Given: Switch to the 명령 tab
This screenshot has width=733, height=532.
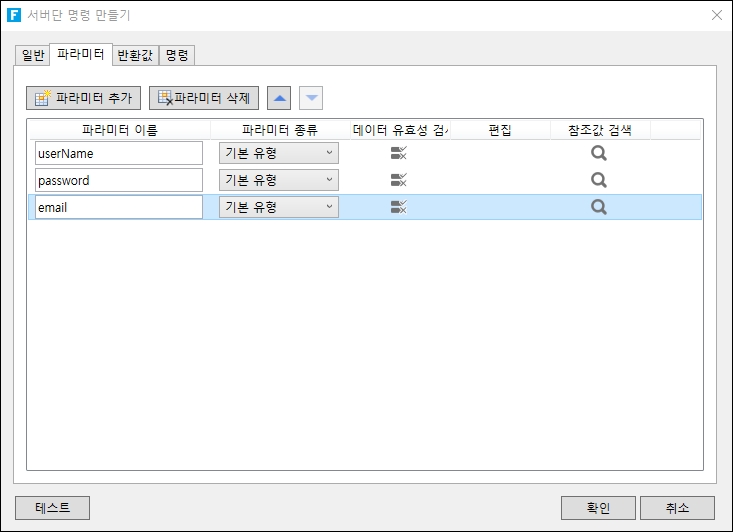Looking at the screenshot, I should (x=176, y=55).
